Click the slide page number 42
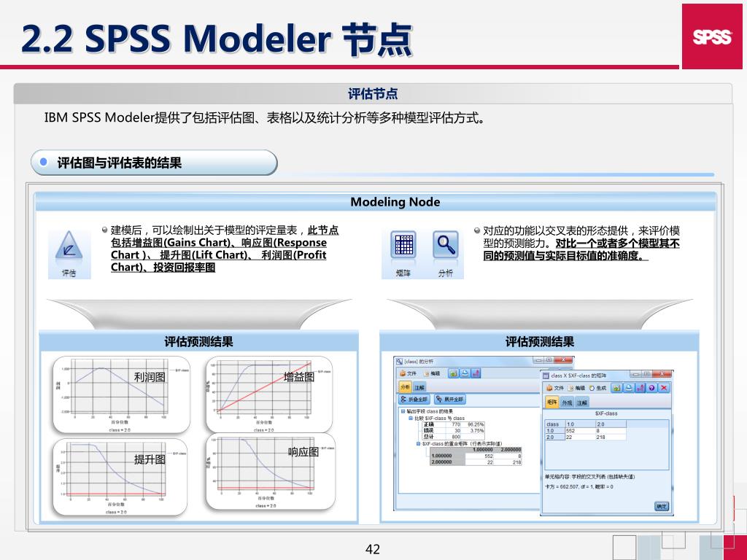The height and width of the screenshot is (560, 747). [x=373, y=549]
